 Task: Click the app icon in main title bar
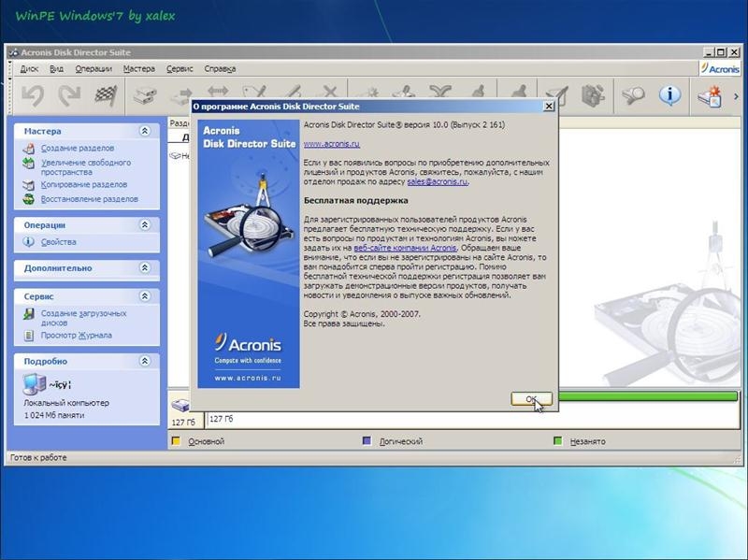(14, 52)
